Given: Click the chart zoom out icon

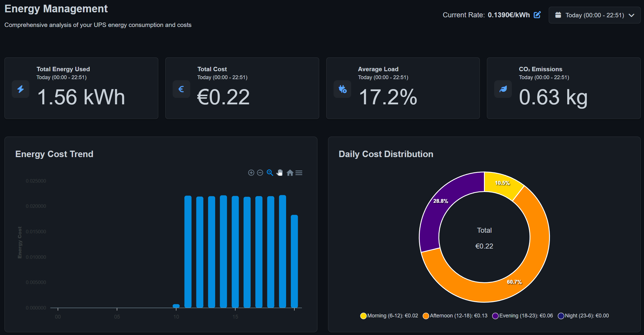Looking at the screenshot, I should coord(260,173).
